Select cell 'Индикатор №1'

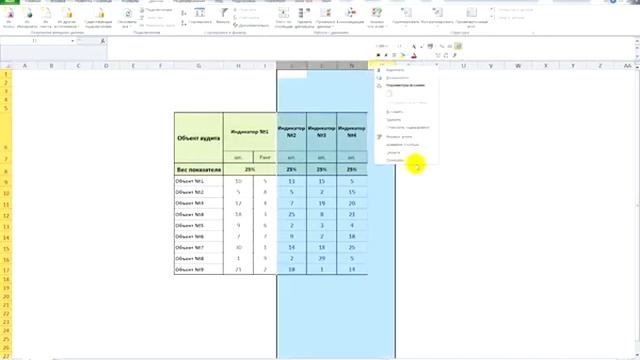(250, 132)
